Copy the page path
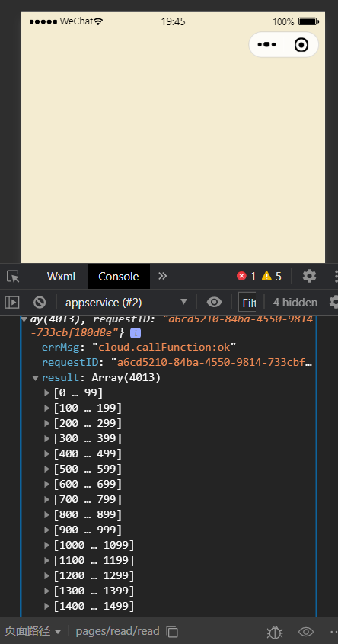 (x=172, y=631)
